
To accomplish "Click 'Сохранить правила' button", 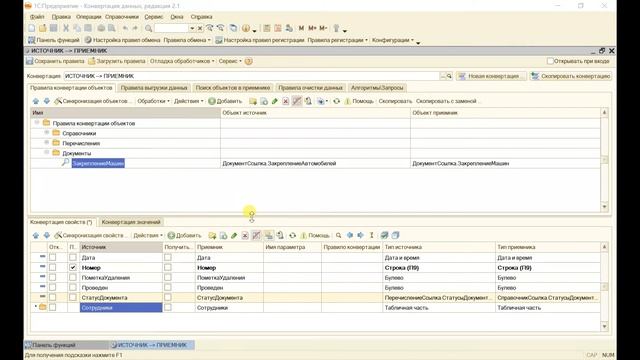I will [55, 61].
